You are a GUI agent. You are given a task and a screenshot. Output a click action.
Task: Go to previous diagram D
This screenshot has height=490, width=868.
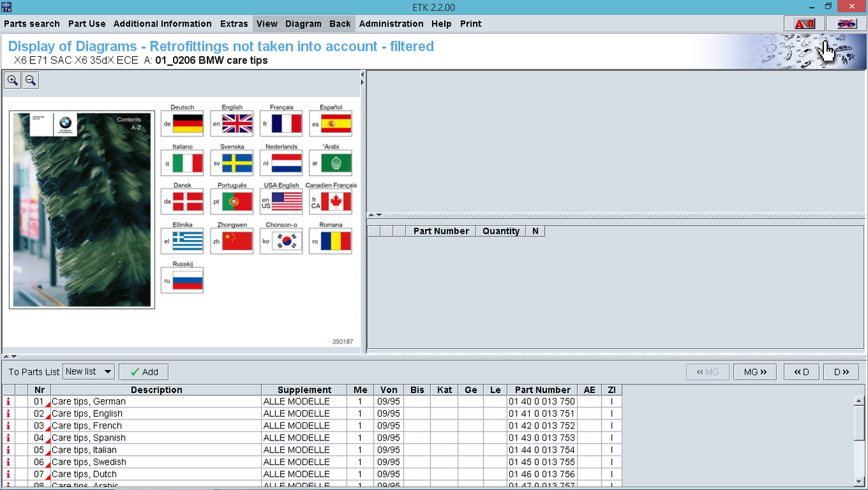(x=802, y=372)
